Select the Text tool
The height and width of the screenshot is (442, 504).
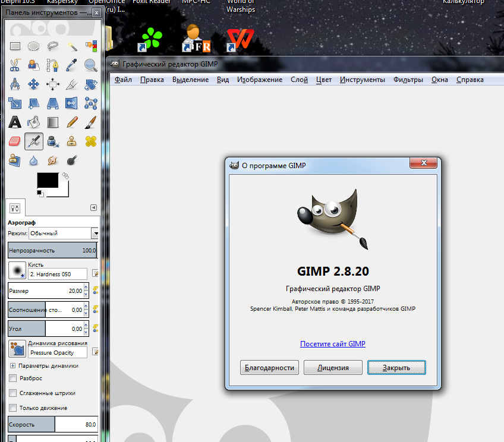[15, 122]
